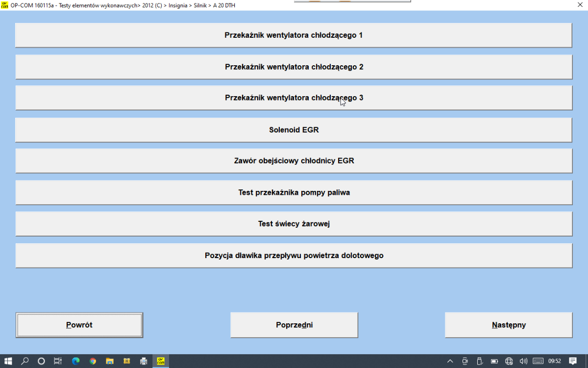
Task: Open Cortana from the taskbar
Action: (x=42, y=361)
